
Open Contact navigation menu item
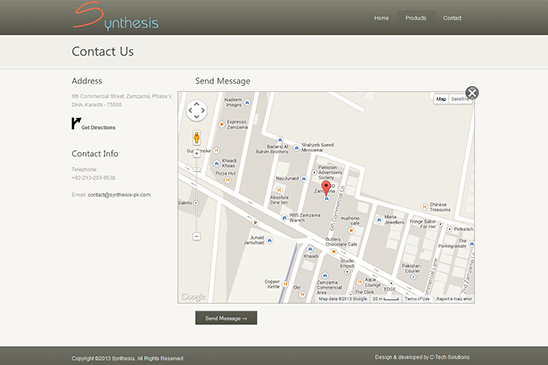tap(452, 18)
